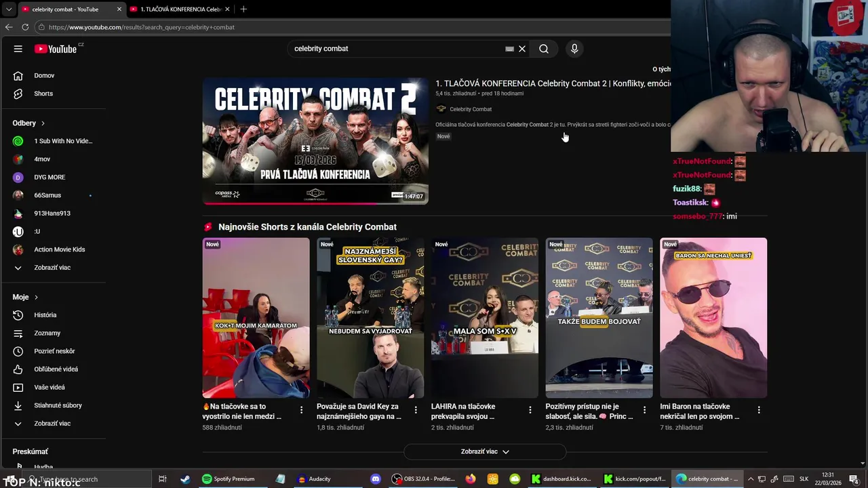Open Firefox from the taskbar
This screenshot has height=488, width=868.
coord(471,479)
